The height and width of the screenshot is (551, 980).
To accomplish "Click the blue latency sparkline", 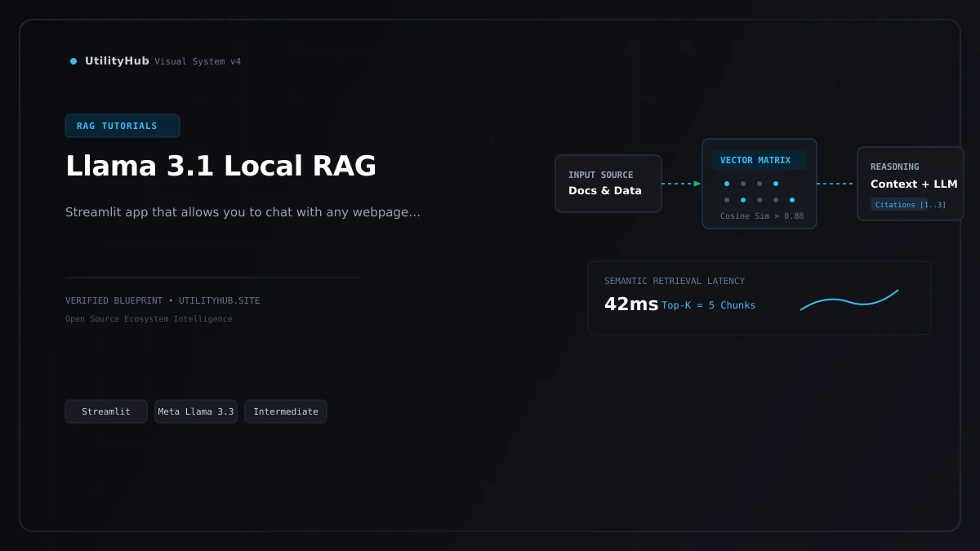I will coord(849,300).
